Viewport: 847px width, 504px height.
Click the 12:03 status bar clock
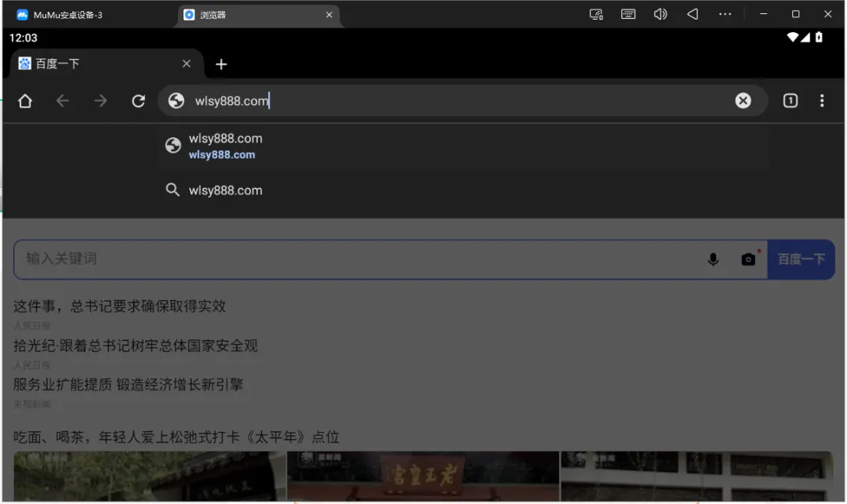click(24, 38)
